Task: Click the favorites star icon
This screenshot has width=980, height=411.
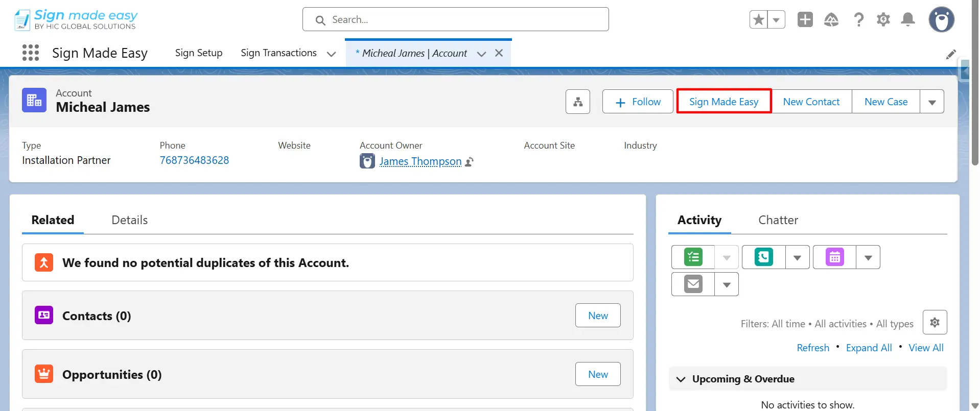Action: tap(759, 19)
